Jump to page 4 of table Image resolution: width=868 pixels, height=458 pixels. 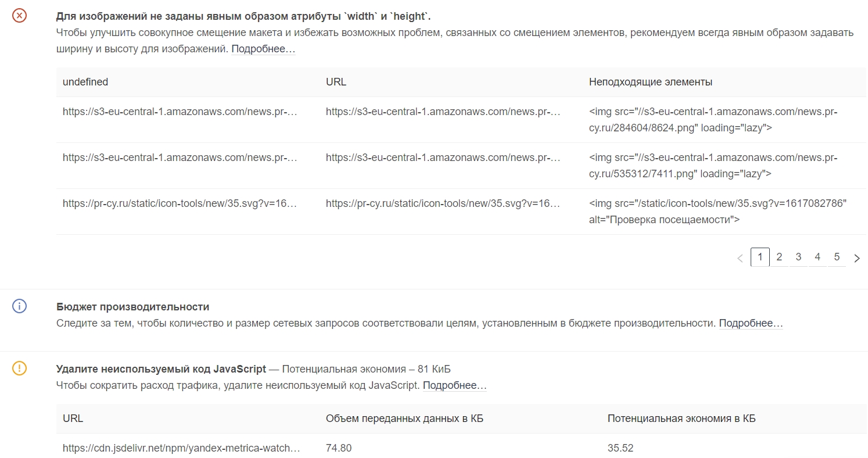(817, 257)
